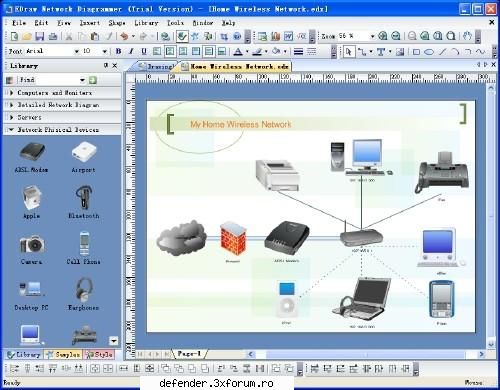500x390 pixels.
Task: Click the Print icon
Action: click(x=53, y=36)
